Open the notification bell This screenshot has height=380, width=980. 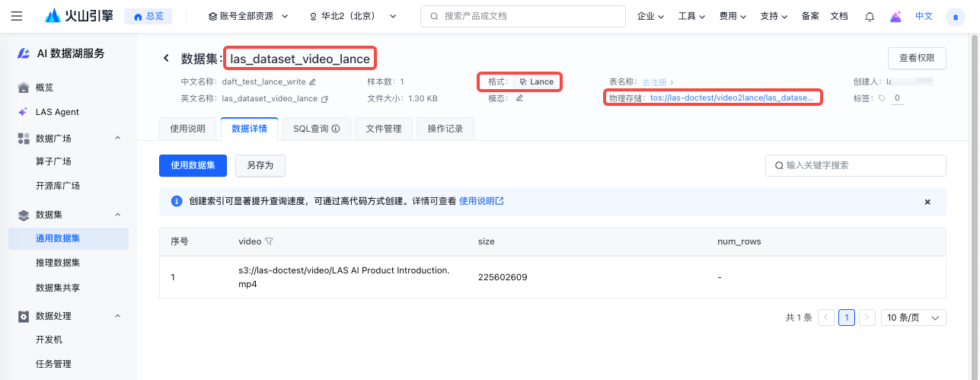869,16
